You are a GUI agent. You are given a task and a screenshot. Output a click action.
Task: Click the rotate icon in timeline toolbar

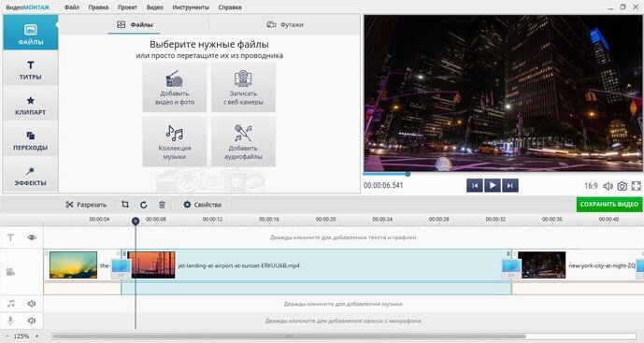tap(143, 205)
